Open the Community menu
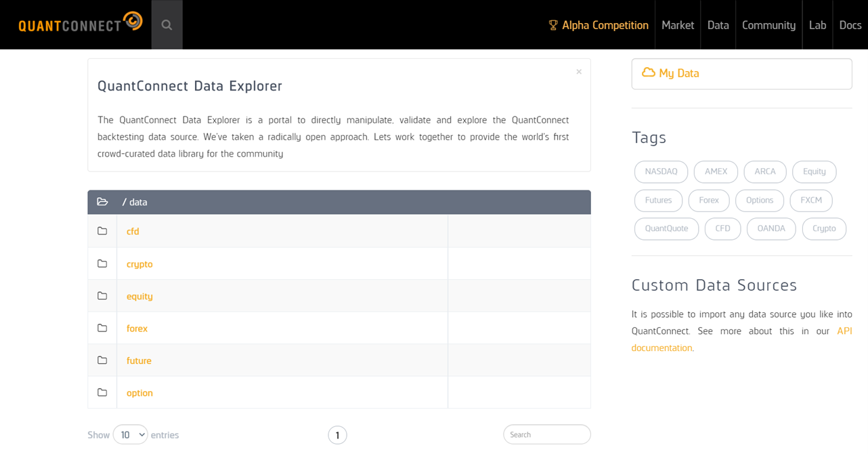This screenshot has width=868, height=454. 768,25
